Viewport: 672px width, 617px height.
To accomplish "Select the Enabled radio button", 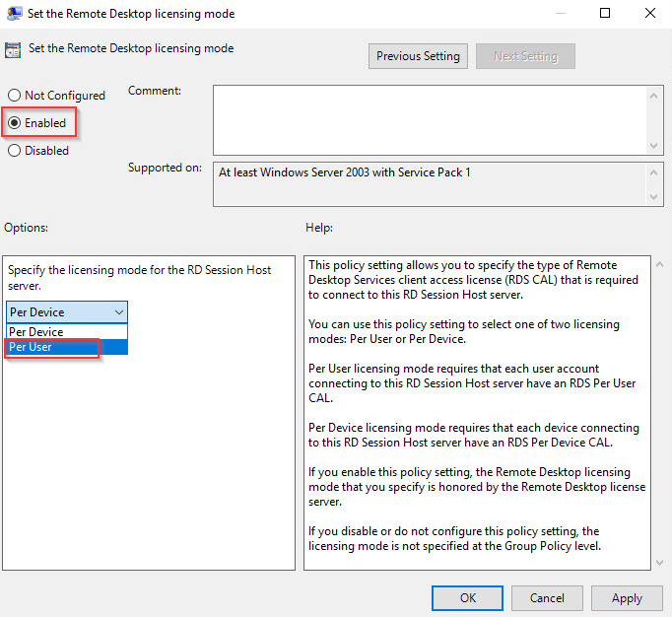I will coord(14,123).
